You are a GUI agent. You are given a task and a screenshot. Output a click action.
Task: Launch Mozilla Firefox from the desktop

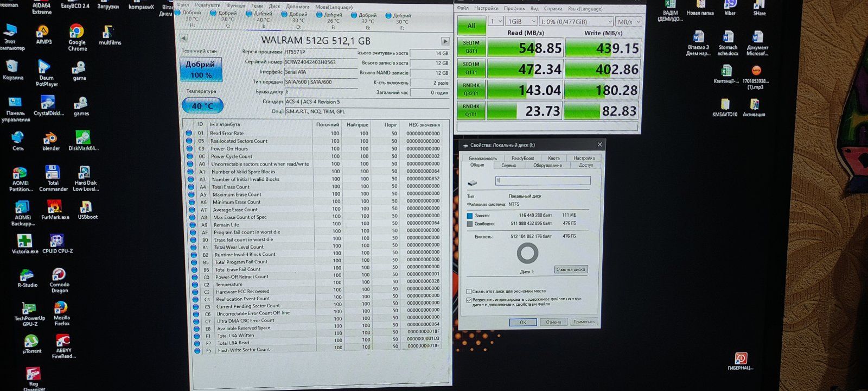(61, 313)
